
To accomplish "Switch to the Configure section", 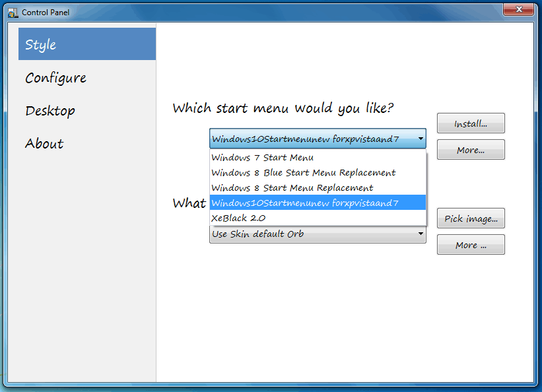I will (x=55, y=78).
